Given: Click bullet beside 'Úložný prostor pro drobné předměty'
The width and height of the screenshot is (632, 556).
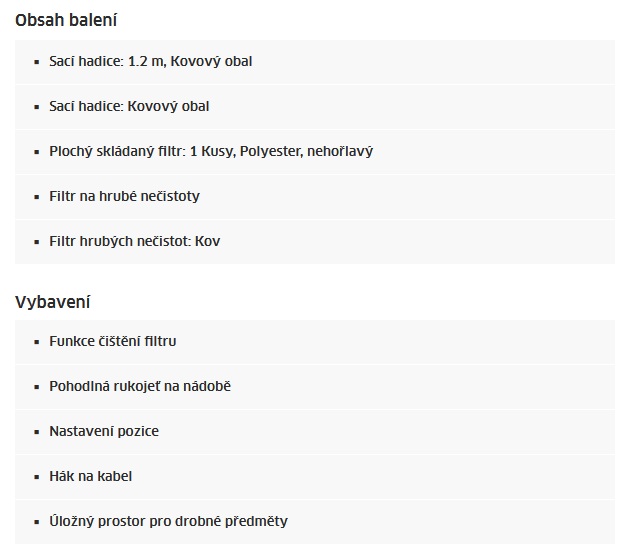Looking at the screenshot, I should (37, 522).
